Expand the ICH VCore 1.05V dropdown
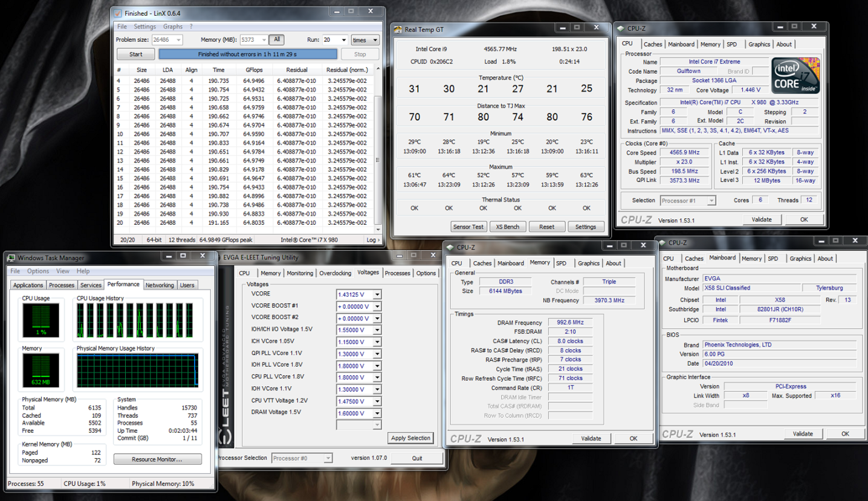Viewport: 868px width, 501px height. (x=377, y=342)
